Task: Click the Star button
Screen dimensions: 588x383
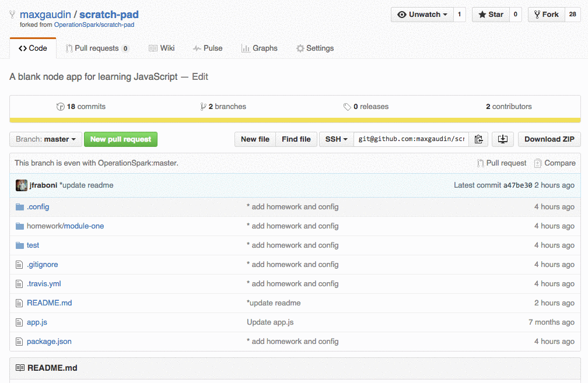Action: click(491, 15)
